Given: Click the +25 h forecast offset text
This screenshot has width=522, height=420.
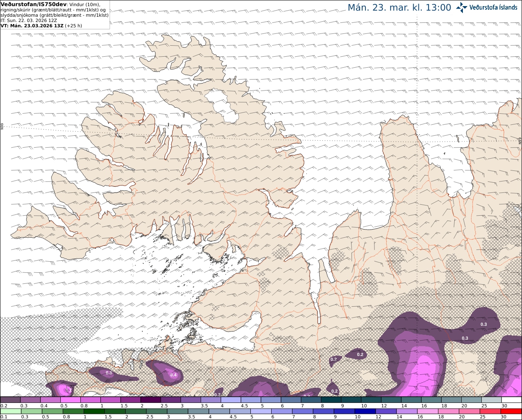Looking at the screenshot, I should click(x=73, y=25).
